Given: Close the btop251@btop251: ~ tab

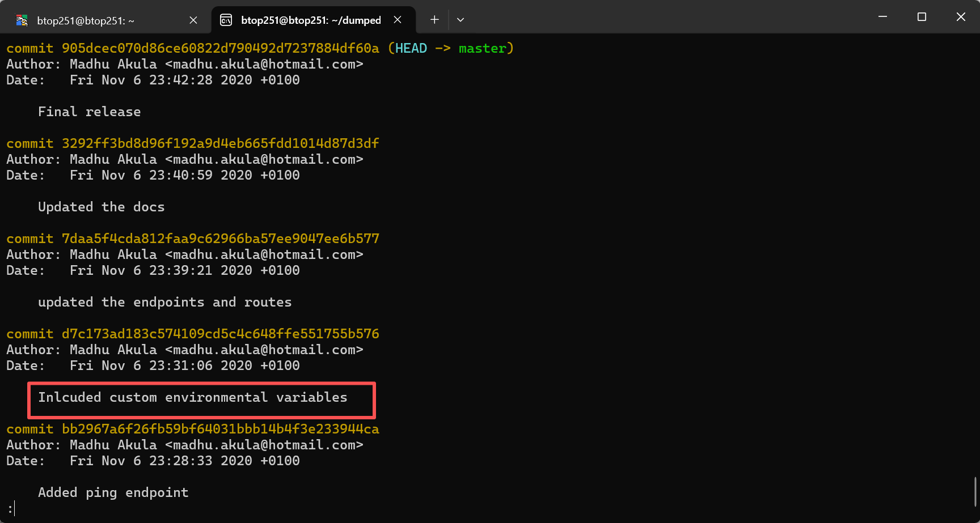Looking at the screenshot, I should tap(193, 20).
